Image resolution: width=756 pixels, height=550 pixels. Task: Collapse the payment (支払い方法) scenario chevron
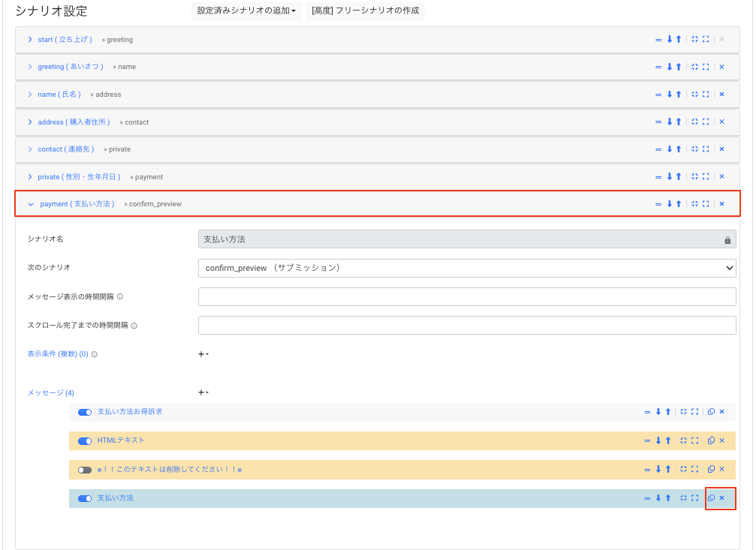[x=31, y=204]
